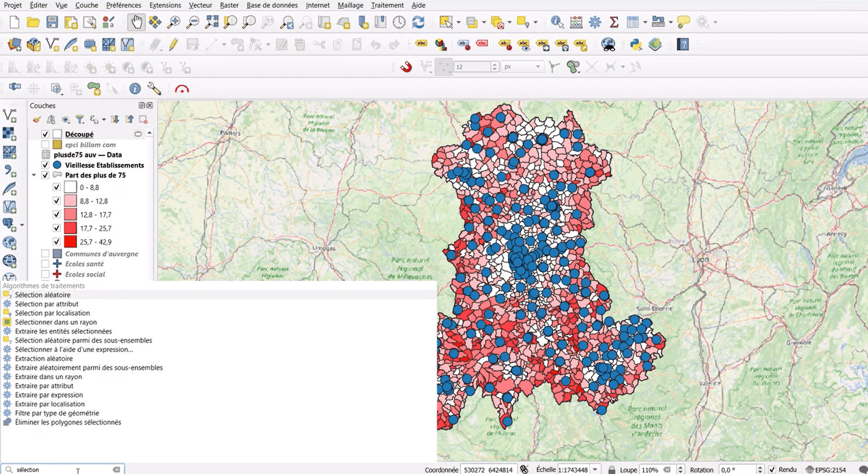Screen dimensions: 868x474
Task: Choose Sélection par attribut algorithm
Action: point(46,304)
